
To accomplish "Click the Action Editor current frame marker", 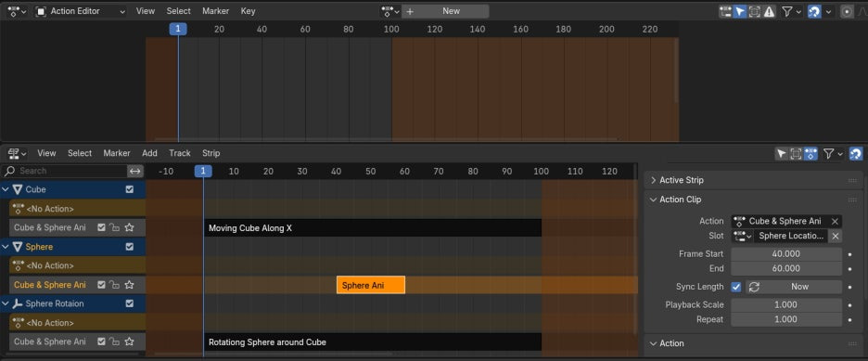I will point(178,29).
